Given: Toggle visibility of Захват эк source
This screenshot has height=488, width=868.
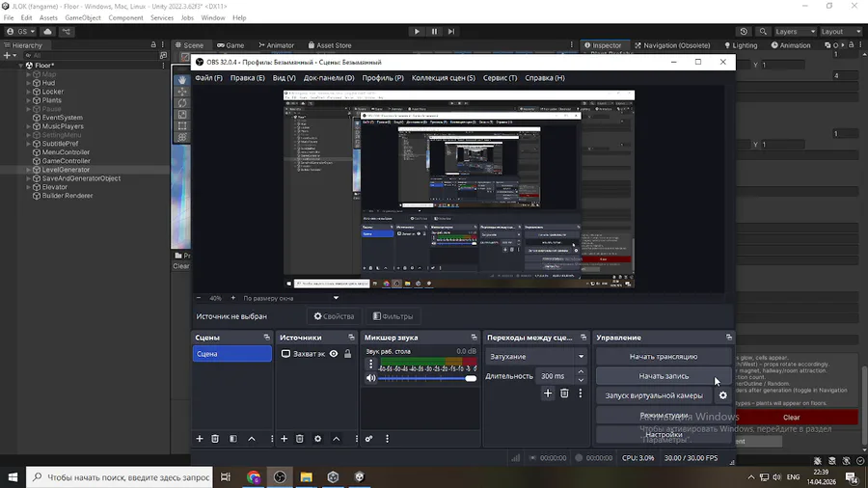Looking at the screenshot, I should click(334, 354).
